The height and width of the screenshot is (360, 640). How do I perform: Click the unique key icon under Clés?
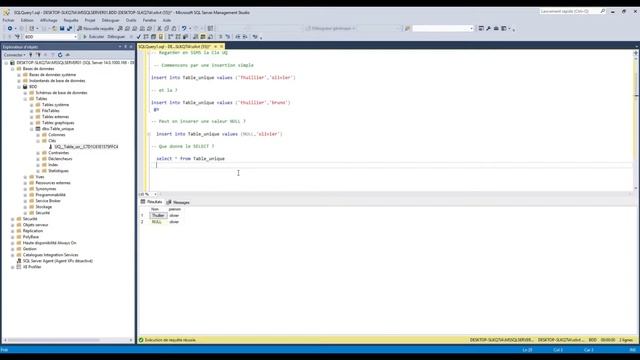[51, 147]
